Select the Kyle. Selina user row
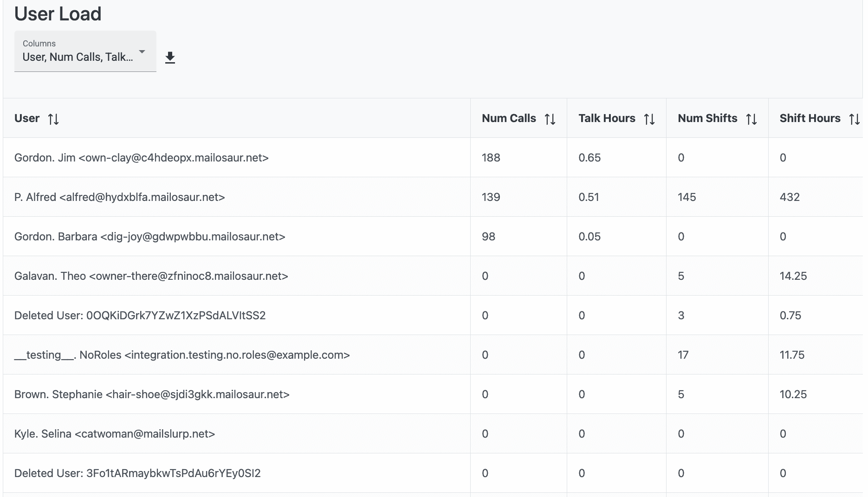This screenshot has width=868, height=497. coord(433,433)
